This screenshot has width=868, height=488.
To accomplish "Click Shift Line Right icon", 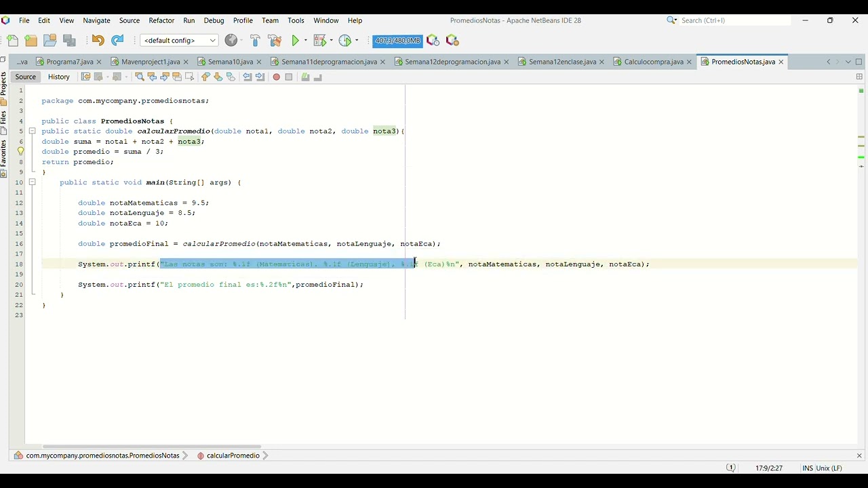I will [260, 77].
